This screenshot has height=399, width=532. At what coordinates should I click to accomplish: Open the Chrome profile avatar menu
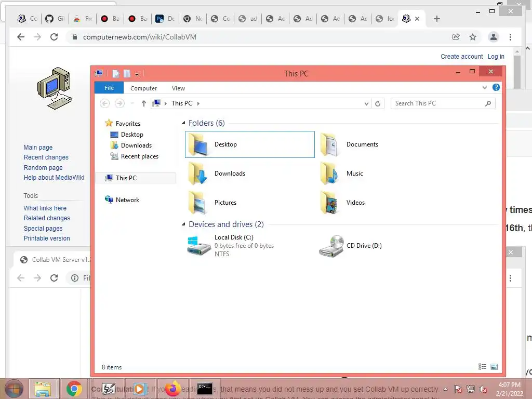pyautogui.click(x=494, y=37)
